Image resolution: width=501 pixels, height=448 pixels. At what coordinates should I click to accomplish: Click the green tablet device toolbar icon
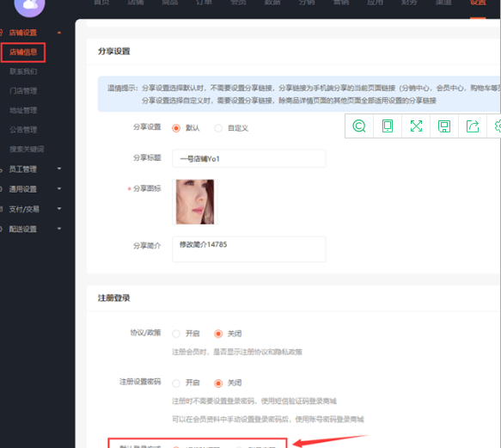[388, 126]
